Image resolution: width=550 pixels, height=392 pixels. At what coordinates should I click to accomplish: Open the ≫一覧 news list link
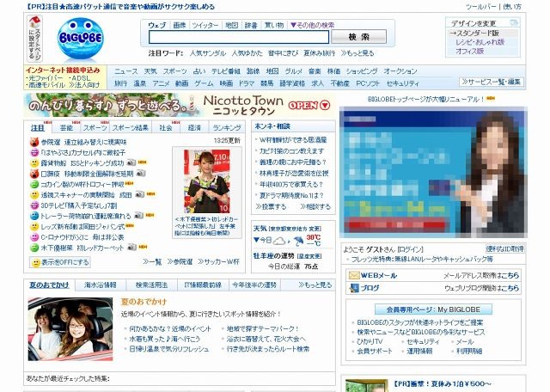coord(152,262)
